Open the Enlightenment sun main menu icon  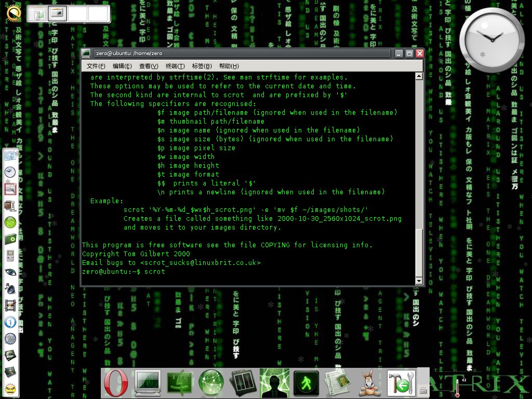14,13
